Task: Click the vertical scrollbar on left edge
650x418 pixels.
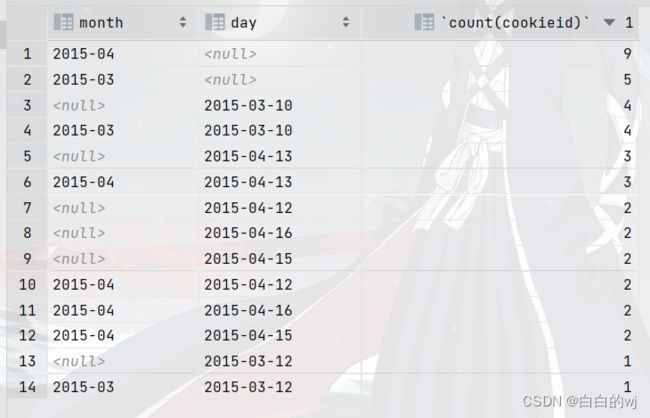Action: [3, 33]
